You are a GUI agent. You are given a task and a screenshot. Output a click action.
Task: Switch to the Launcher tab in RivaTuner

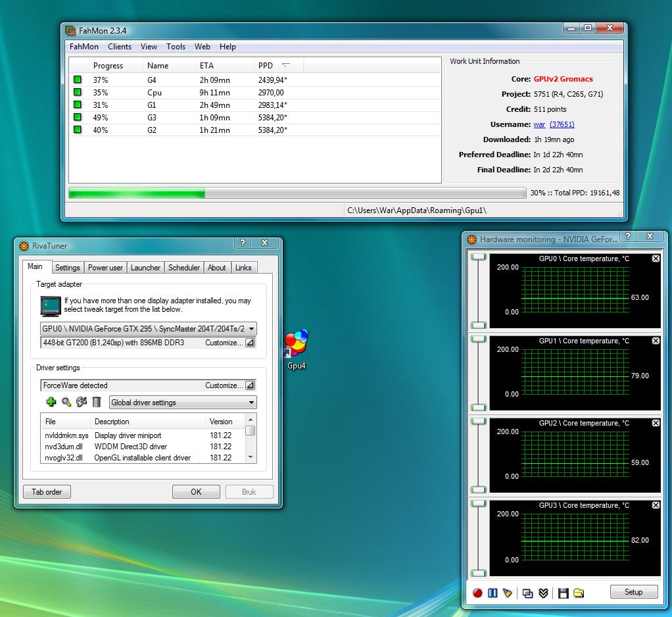click(x=145, y=268)
